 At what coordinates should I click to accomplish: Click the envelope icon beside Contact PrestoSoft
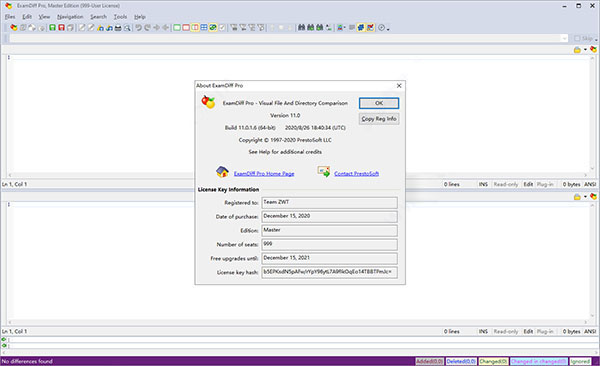323,172
